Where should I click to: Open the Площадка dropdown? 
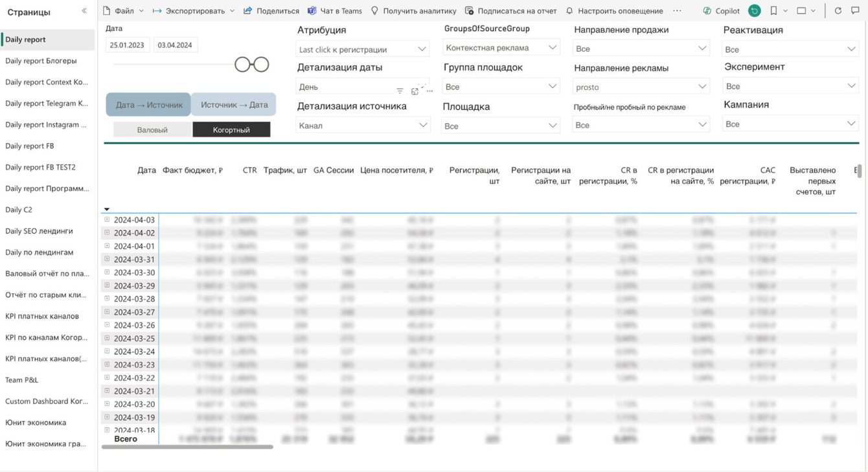point(501,126)
